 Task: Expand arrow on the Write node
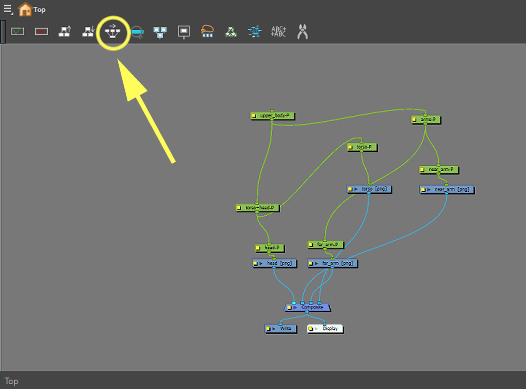[273, 329]
